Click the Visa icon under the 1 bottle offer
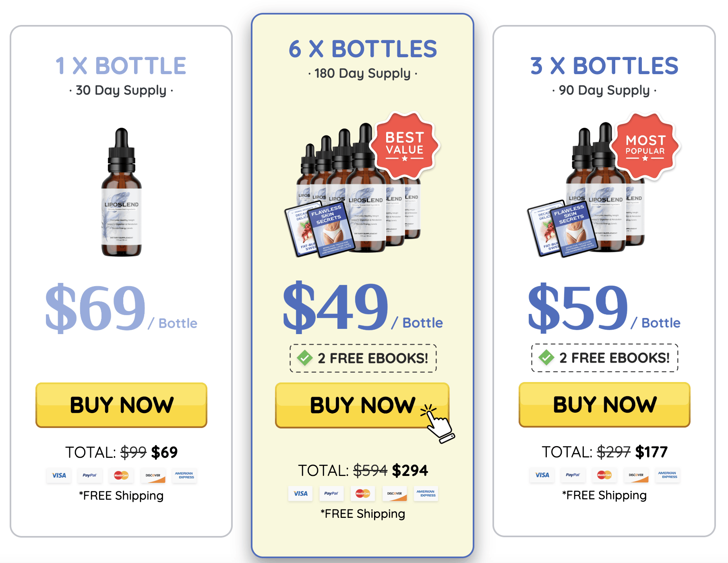Screen dimensions: 728x563 click(x=59, y=476)
